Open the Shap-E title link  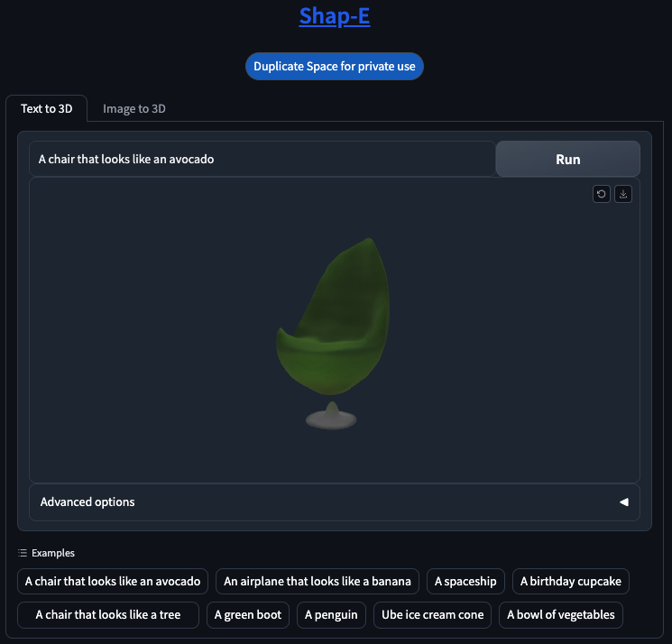335,16
